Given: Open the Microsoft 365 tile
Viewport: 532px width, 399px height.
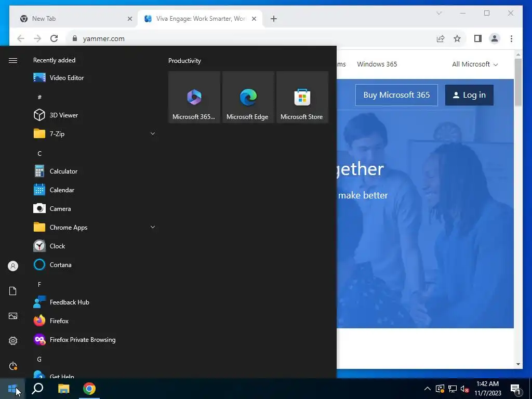Looking at the screenshot, I should click(194, 97).
